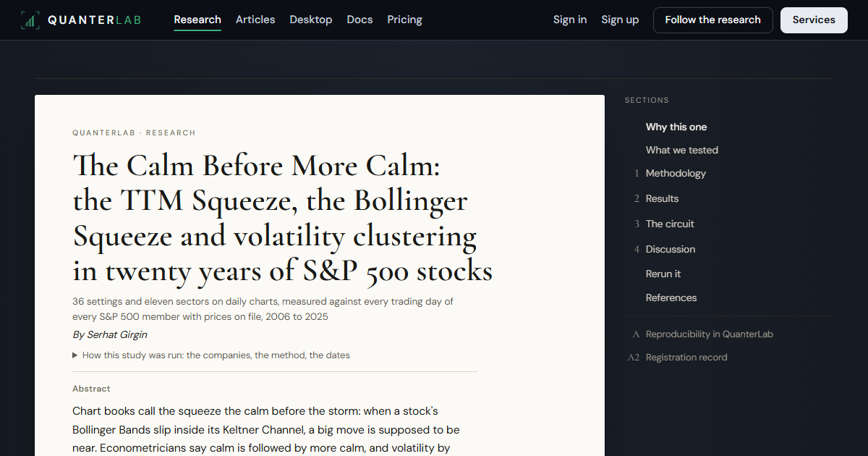Viewport: 868px width, 456px height.
Task: Jump to 'Why this one' section
Action: (676, 127)
